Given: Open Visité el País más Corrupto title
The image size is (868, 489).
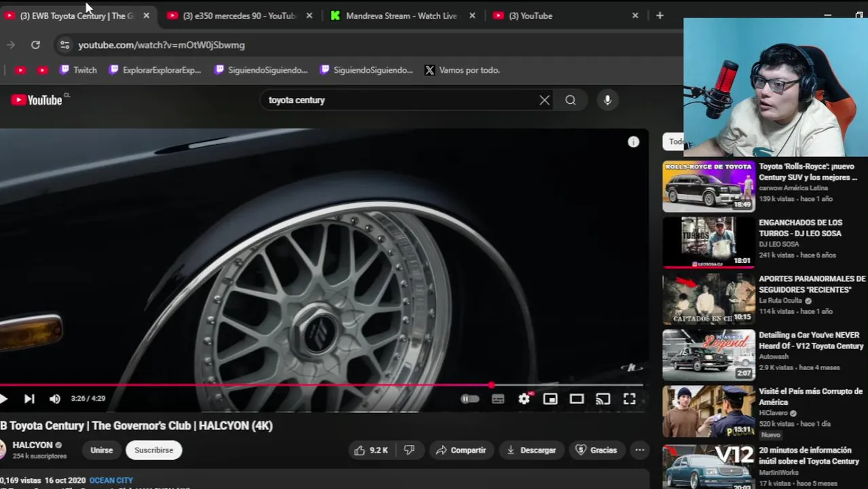Looking at the screenshot, I should [811, 397].
